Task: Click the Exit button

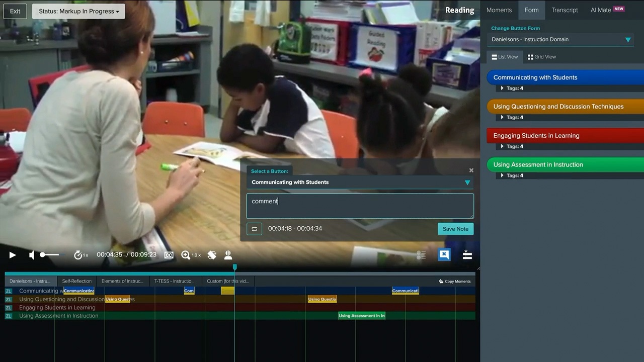Action: click(15, 11)
